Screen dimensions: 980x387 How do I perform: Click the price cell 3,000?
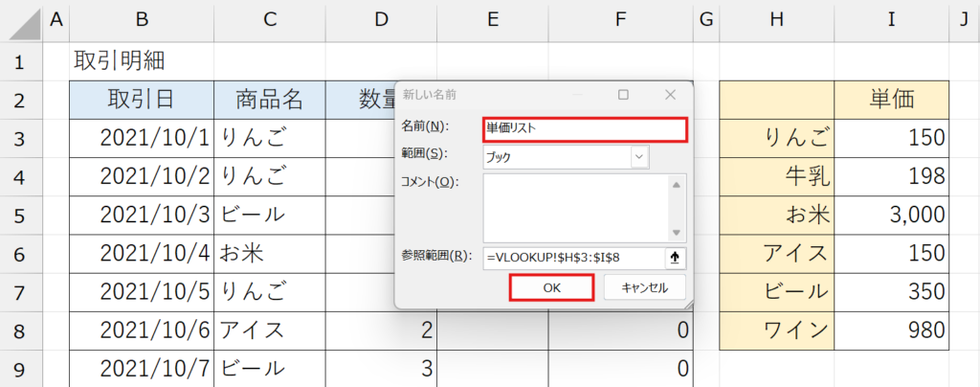891,216
